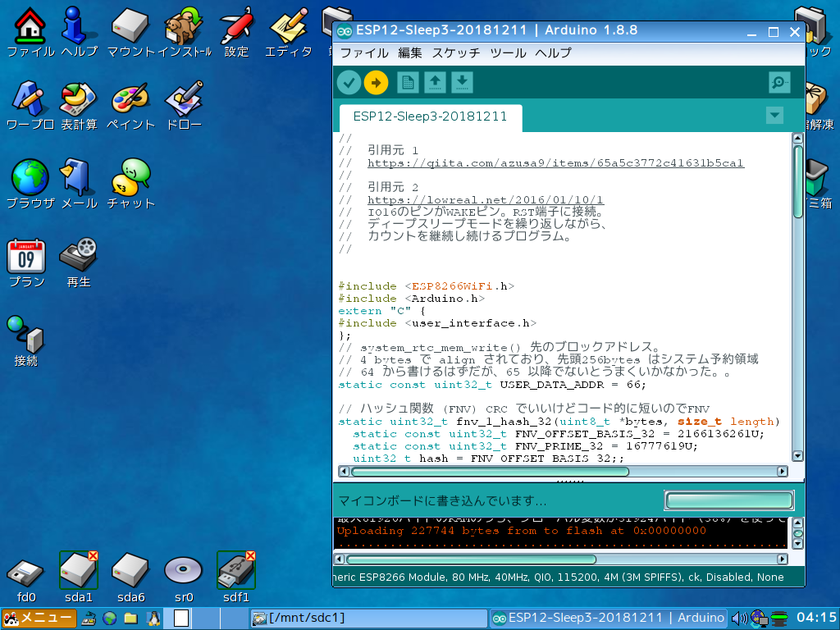Open the メール mail icon
The image size is (840, 630).
[79, 184]
